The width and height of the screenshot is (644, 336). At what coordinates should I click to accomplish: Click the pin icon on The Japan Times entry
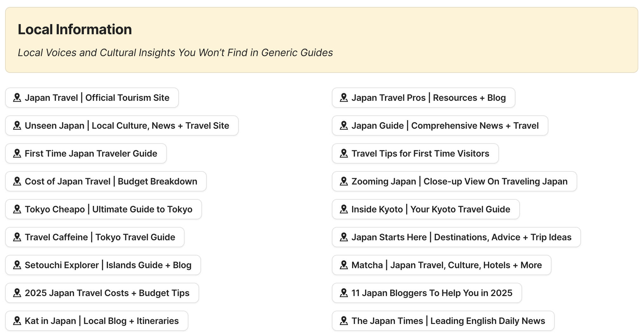point(344,321)
